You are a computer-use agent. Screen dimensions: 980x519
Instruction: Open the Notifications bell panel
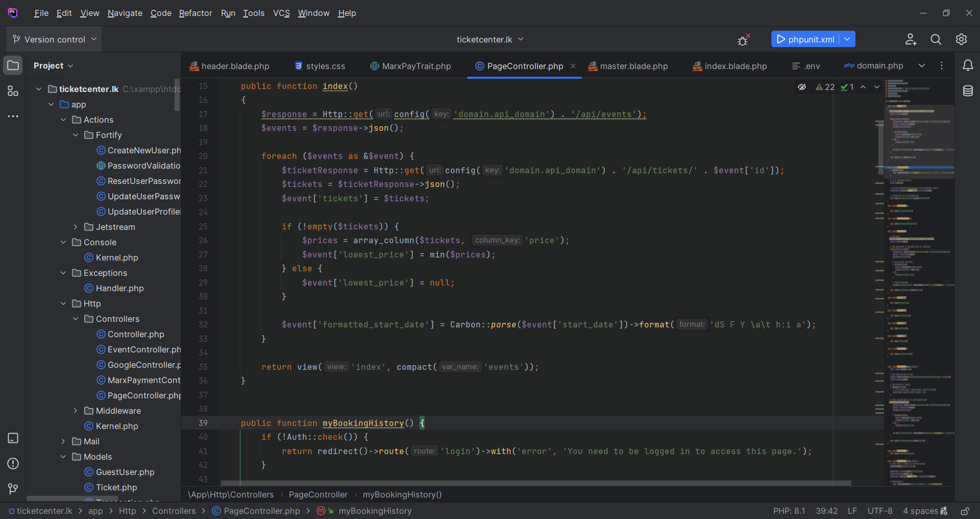click(968, 66)
